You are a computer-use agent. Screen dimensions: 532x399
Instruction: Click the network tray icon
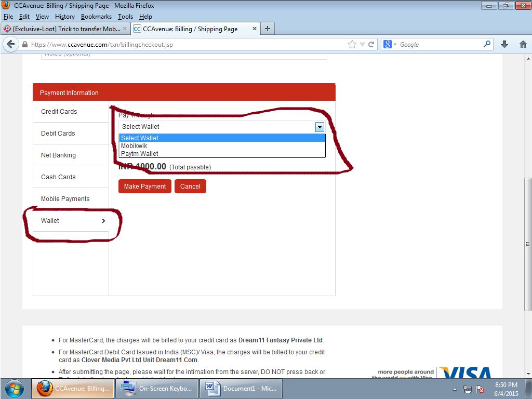coord(468,389)
